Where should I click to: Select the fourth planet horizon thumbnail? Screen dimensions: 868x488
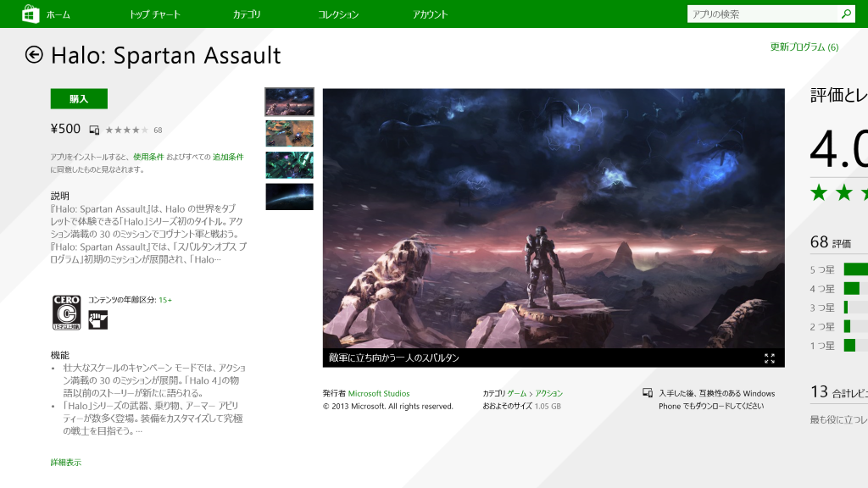[x=290, y=197]
